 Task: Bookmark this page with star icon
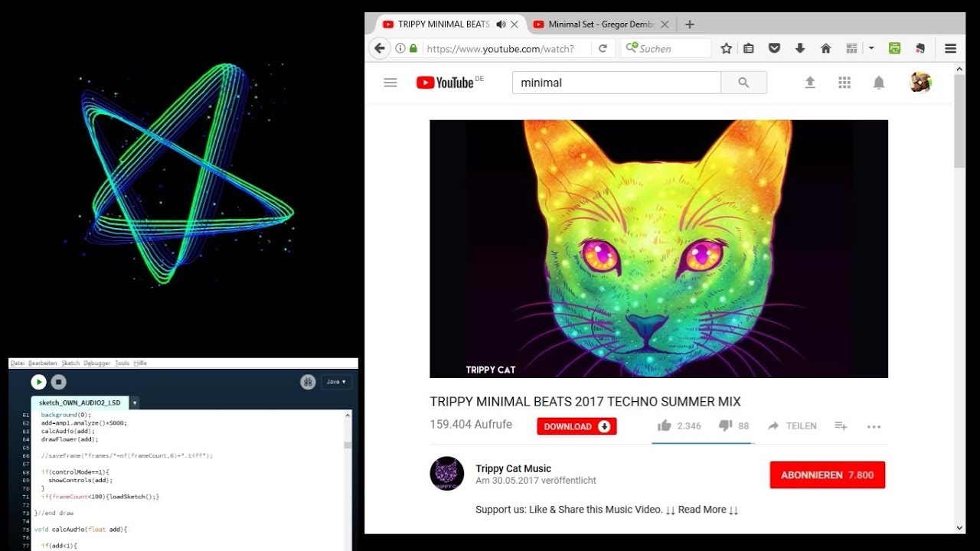pos(727,48)
